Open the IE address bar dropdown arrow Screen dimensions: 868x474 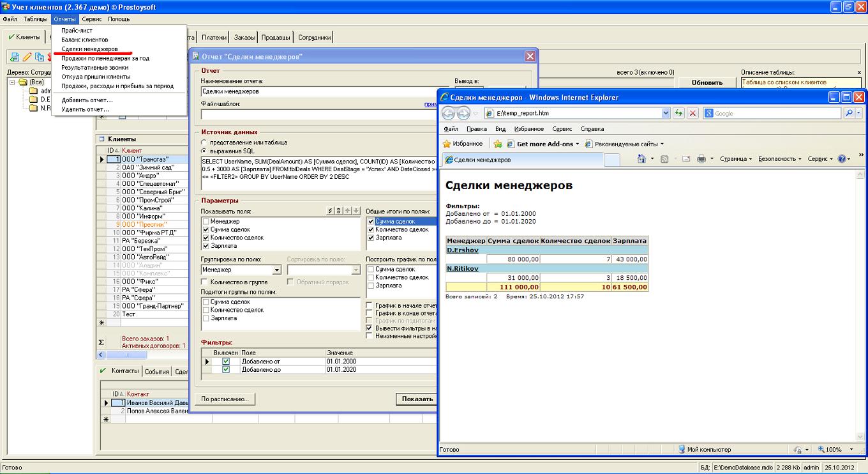tap(666, 113)
